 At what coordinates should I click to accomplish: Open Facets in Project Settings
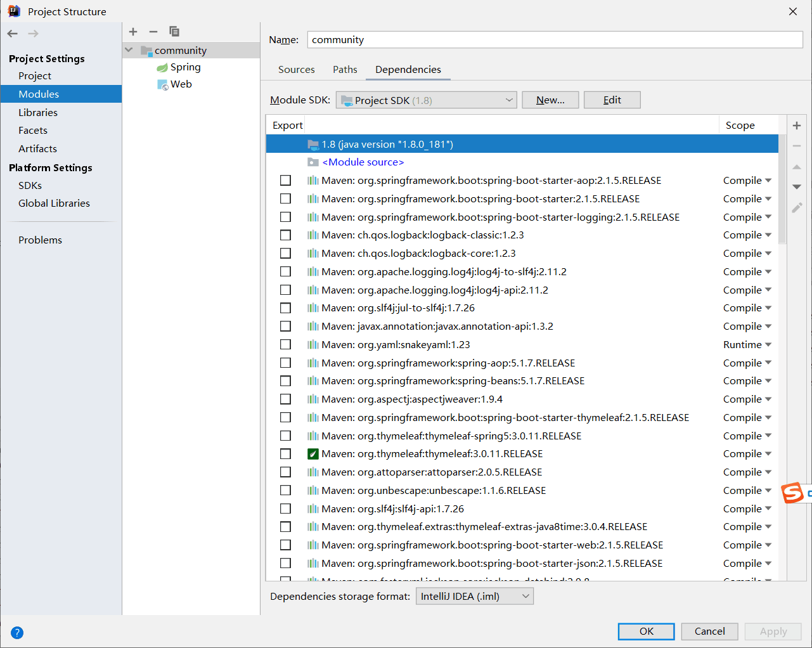33,131
